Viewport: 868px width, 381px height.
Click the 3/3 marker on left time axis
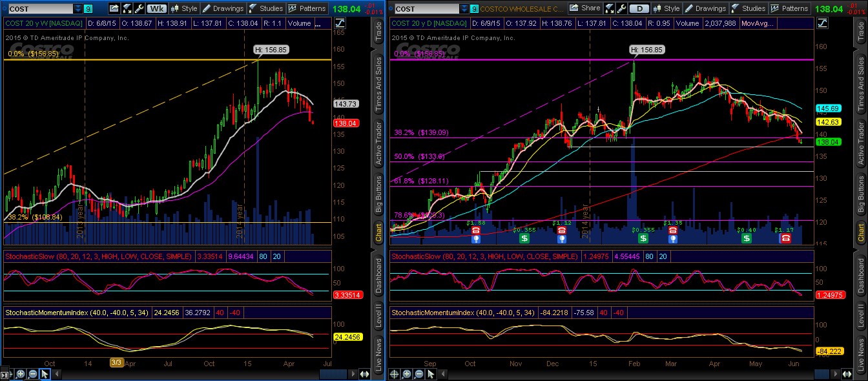(116, 363)
